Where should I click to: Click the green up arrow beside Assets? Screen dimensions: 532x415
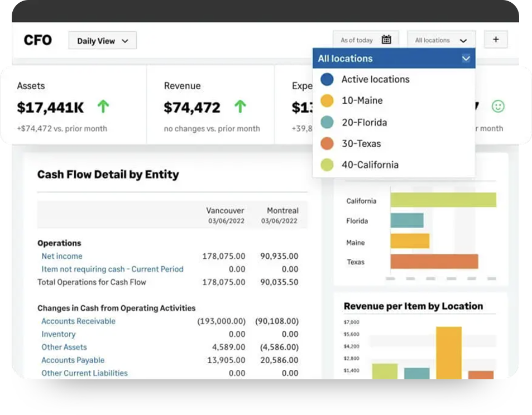(103, 107)
